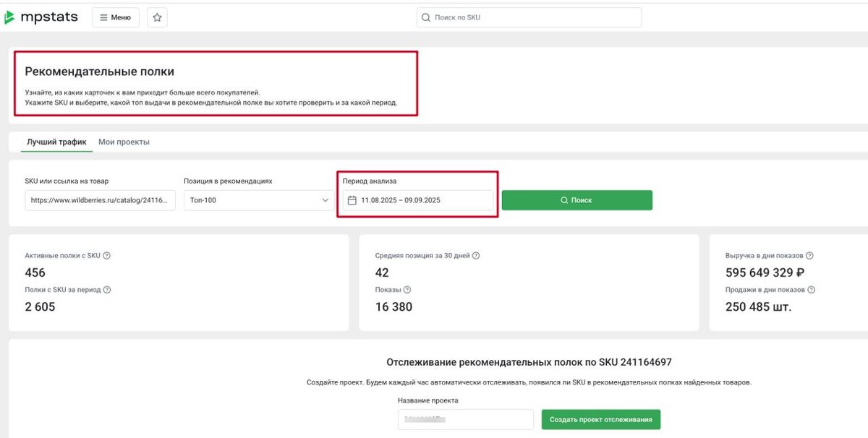Click help icon for Средняя позиция за 30 дней
The width and height of the screenshot is (868, 438).
(x=476, y=256)
